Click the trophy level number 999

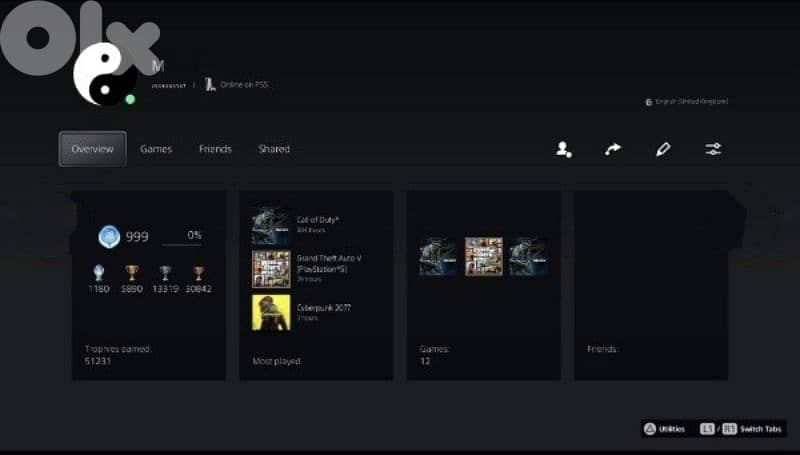click(x=137, y=237)
